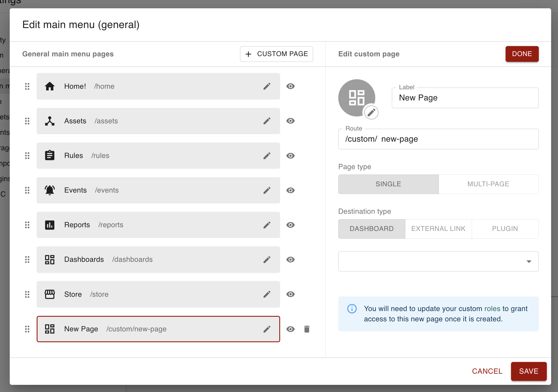Click the info icon in roles notice

tap(352, 309)
